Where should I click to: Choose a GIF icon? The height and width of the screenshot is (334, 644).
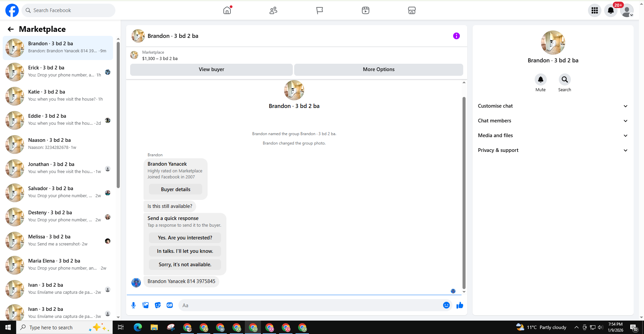click(170, 305)
